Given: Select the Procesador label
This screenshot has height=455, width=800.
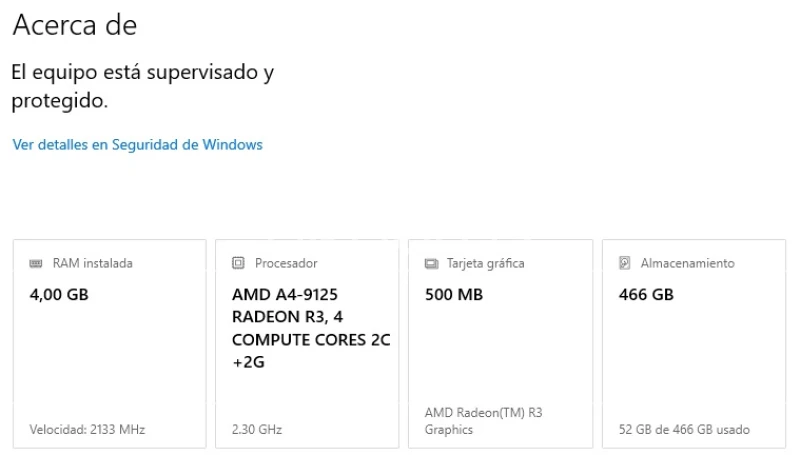Looking at the screenshot, I should click(286, 264).
